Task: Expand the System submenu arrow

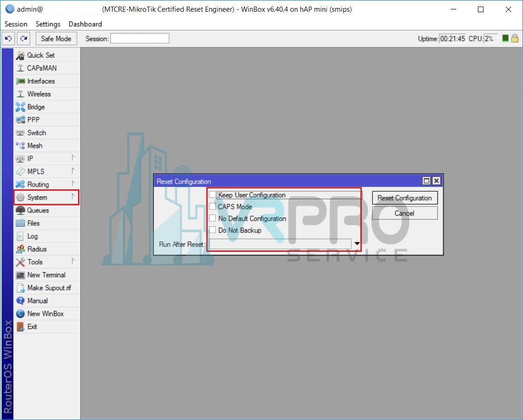Action: [x=73, y=197]
